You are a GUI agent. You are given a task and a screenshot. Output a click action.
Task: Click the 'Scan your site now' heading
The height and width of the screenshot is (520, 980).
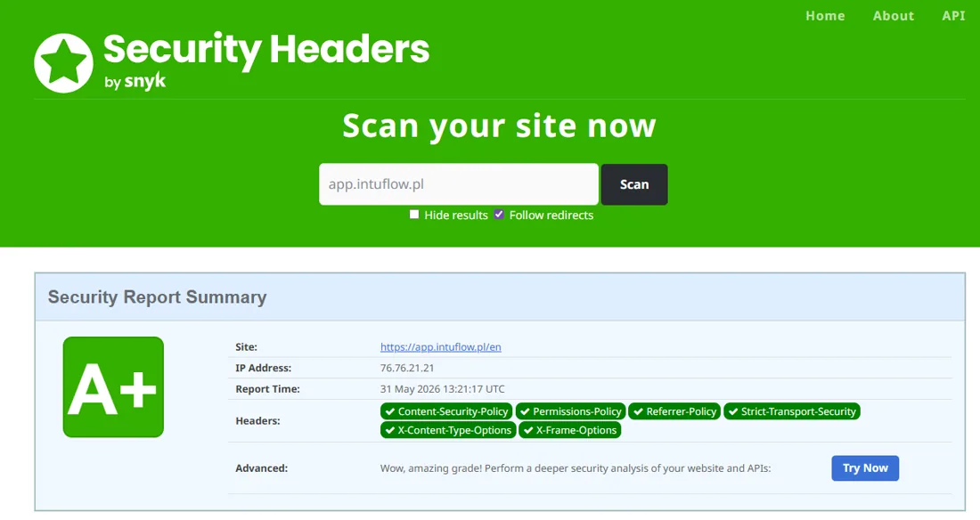(500, 126)
